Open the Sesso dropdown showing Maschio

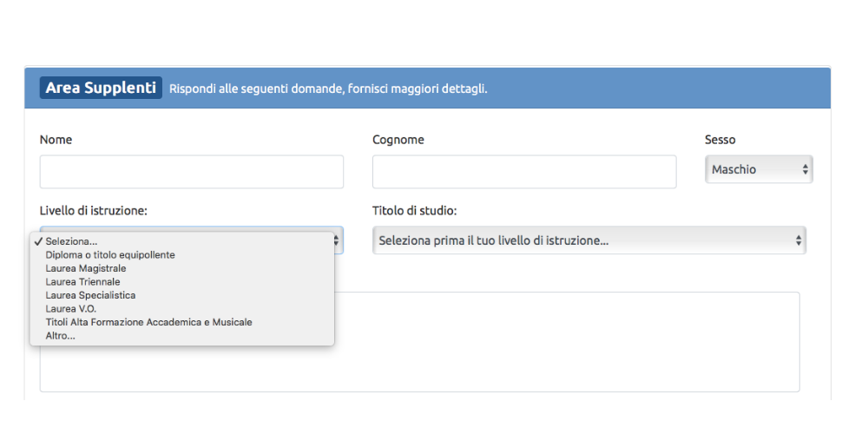click(x=759, y=169)
